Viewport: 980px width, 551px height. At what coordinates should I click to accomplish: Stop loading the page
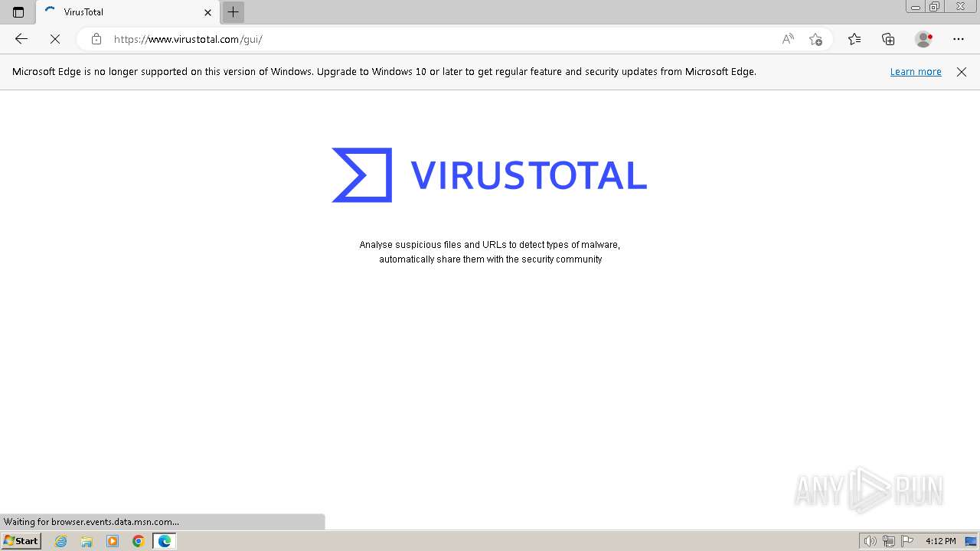click(55, 39)
